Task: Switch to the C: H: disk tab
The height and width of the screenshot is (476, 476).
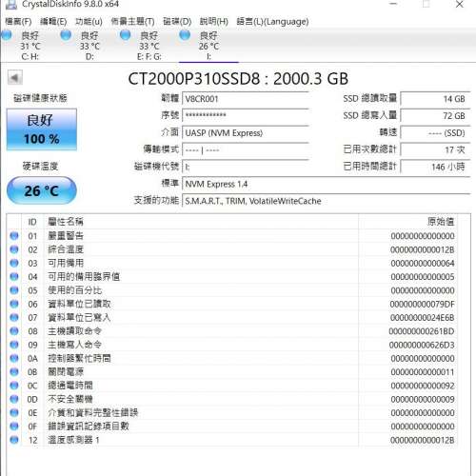Action: (30, 46)
